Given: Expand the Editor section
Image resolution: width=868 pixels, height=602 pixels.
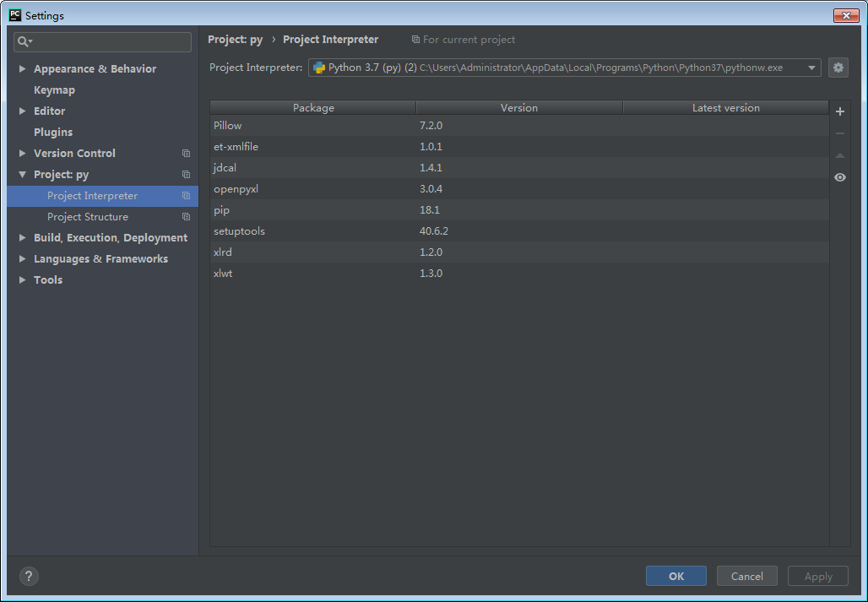Looking at the screenshot, I should (22, 111).
